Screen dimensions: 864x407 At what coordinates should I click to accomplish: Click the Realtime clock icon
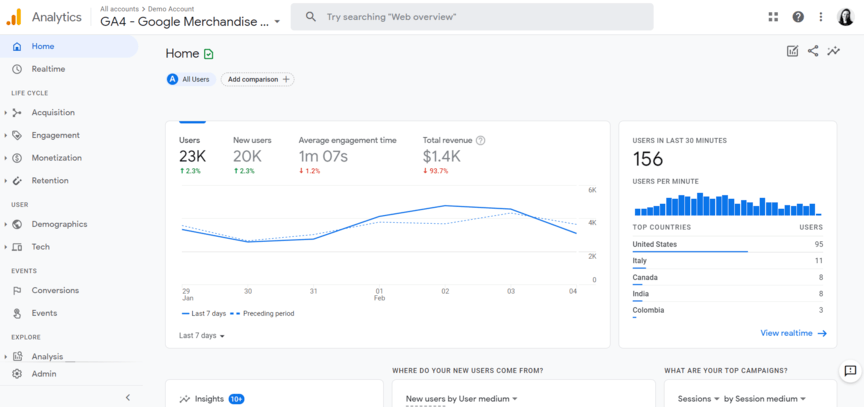pos(17,69)
